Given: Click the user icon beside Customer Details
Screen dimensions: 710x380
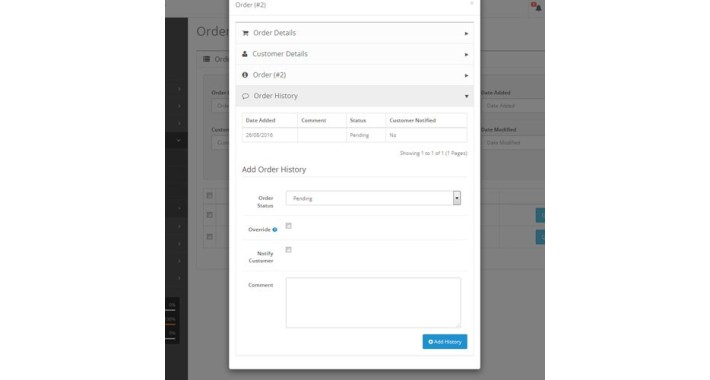Looking at the screenshot, I should coord(245,54).
